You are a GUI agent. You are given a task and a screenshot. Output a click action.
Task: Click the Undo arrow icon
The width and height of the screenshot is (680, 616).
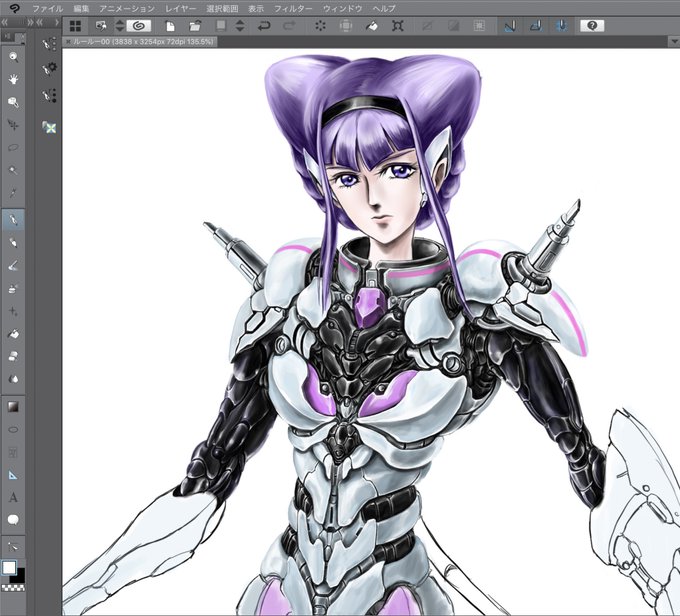click(263, 26)
